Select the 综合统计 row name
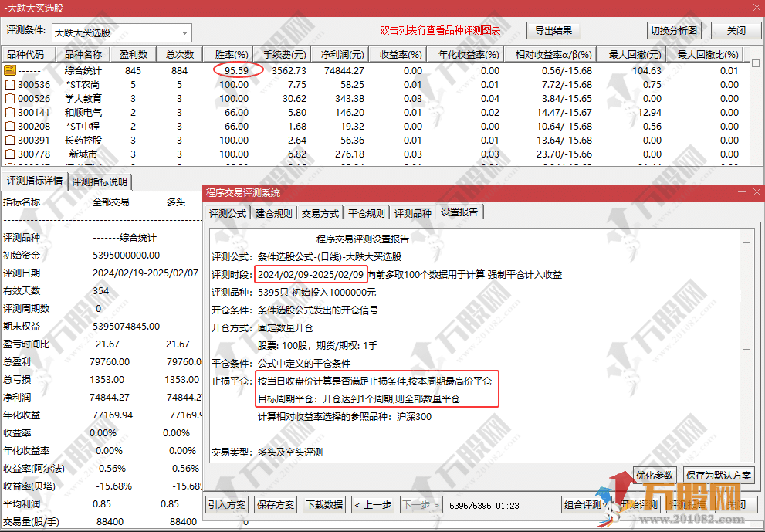The width and height of the screenshot is (765, 532). point(83,71)
